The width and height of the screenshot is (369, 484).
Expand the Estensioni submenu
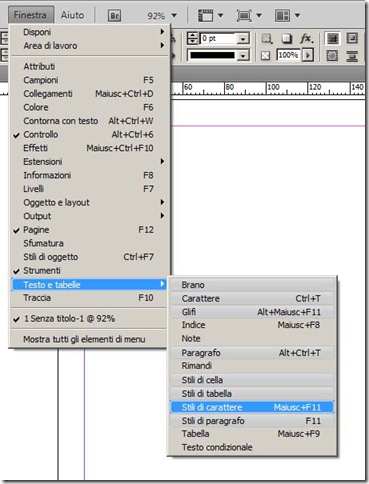click(x=89, y=162)
